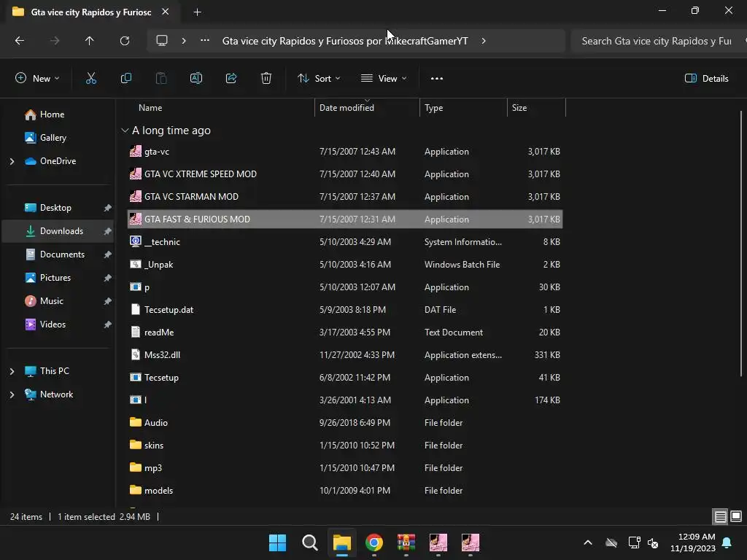This screenshot has width=747, height=560.
Task: Click the This PC monitor icon in address bar
Action: 162,41
